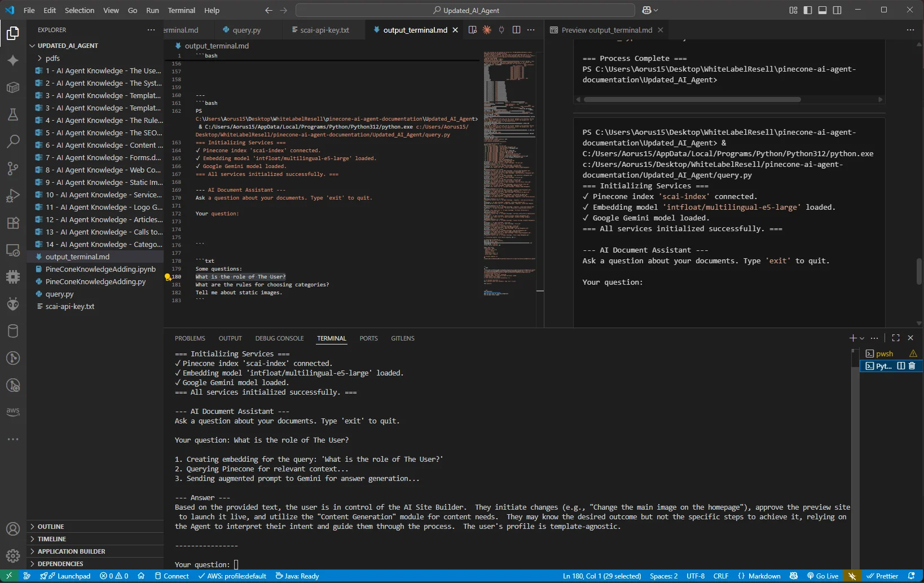Open the Testing flask view
This screenshot has width=924, height=583.
click(13, 114)
